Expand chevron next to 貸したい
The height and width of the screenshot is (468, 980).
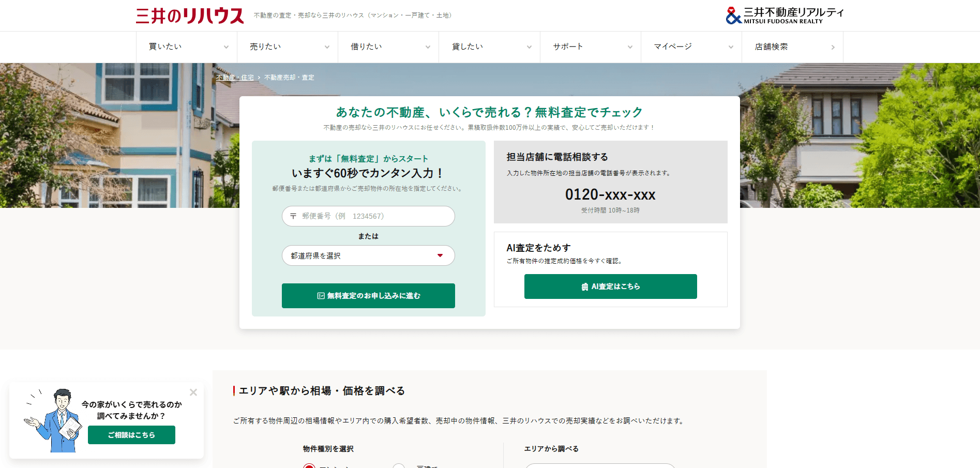(529, 47)
